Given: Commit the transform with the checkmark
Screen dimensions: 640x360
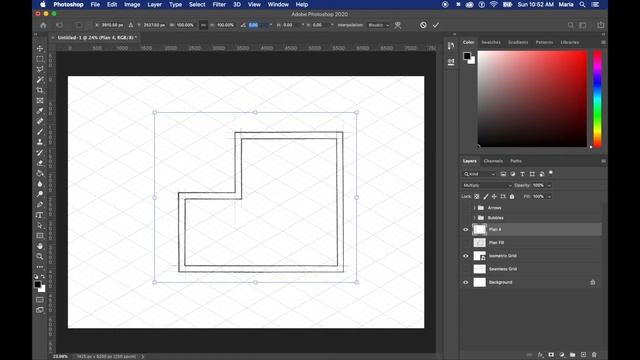Looking at the screenshot, I should tap(436, 25).
